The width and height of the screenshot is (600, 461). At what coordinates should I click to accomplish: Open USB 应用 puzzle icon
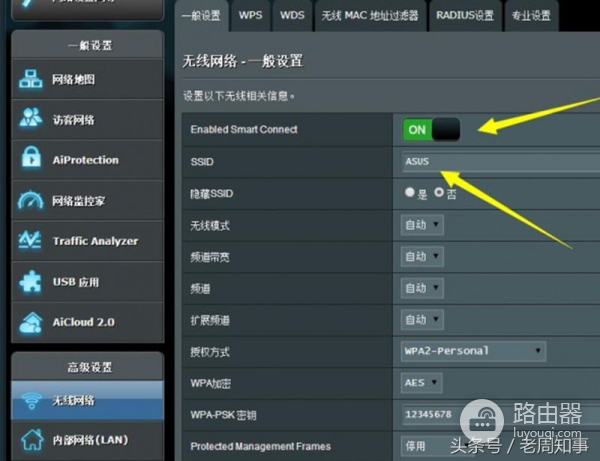[x=31, y=282]
